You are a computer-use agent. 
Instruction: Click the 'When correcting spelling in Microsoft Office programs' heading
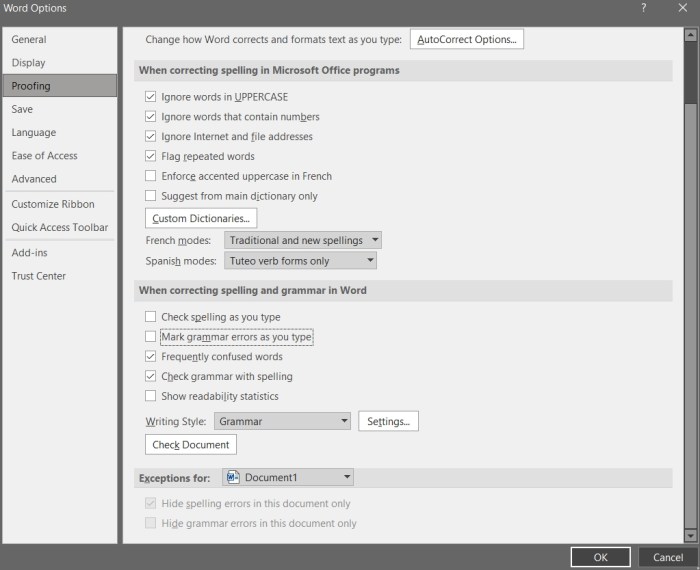pos(269,71)
